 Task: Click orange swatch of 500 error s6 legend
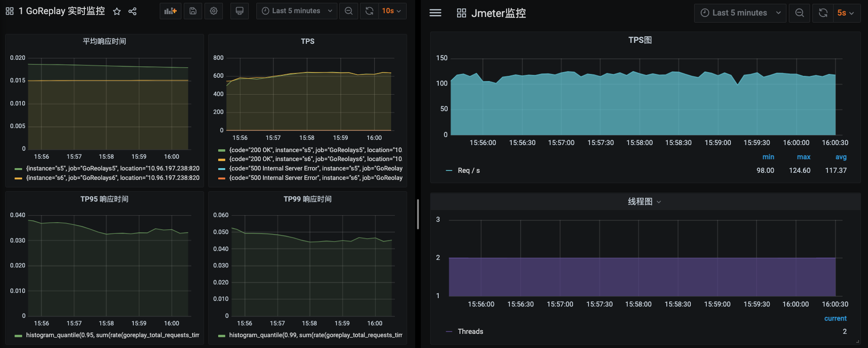(x=221, y=178)
